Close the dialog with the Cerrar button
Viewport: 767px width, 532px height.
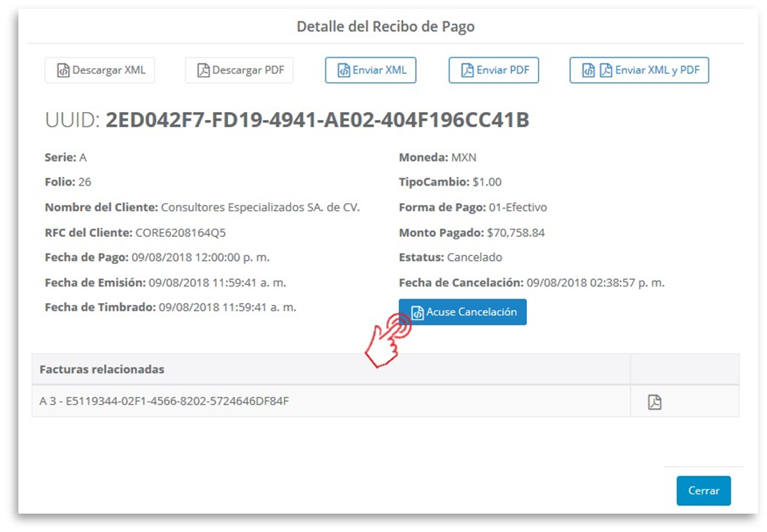click(703, 490)
